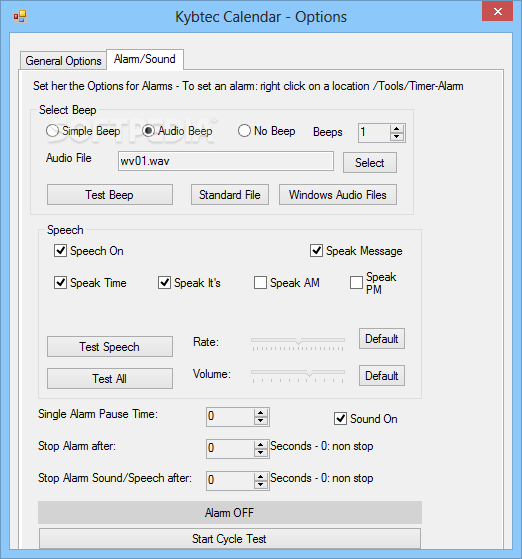Screen dimensions: 522x559
Task: Decrease the Beeps count with down arrow
Action: (x=396, y=137)
